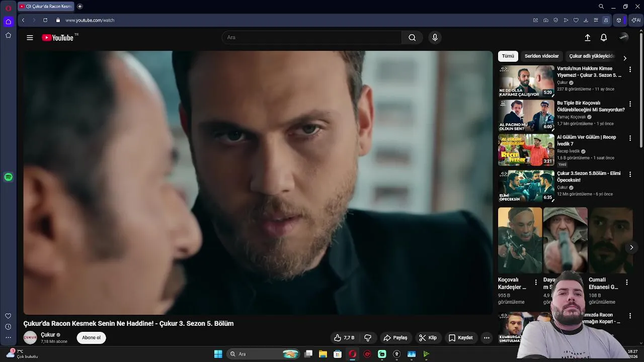The image size is (644, 362).
Task: Open the new tab plus button
Action: [x=80, y=7]
